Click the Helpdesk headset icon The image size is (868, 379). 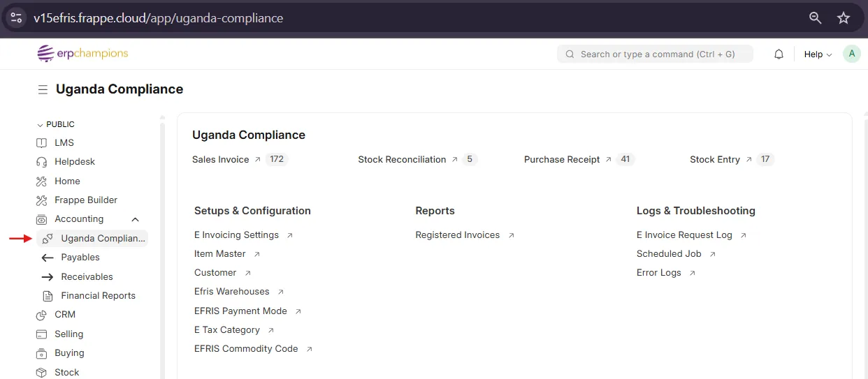click(41, 162)
